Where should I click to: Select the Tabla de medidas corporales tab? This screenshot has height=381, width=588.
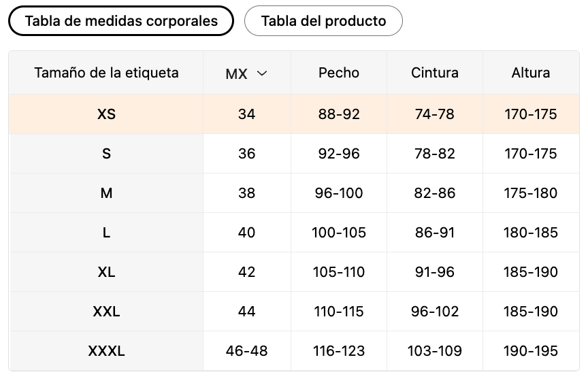coord(121,21)
